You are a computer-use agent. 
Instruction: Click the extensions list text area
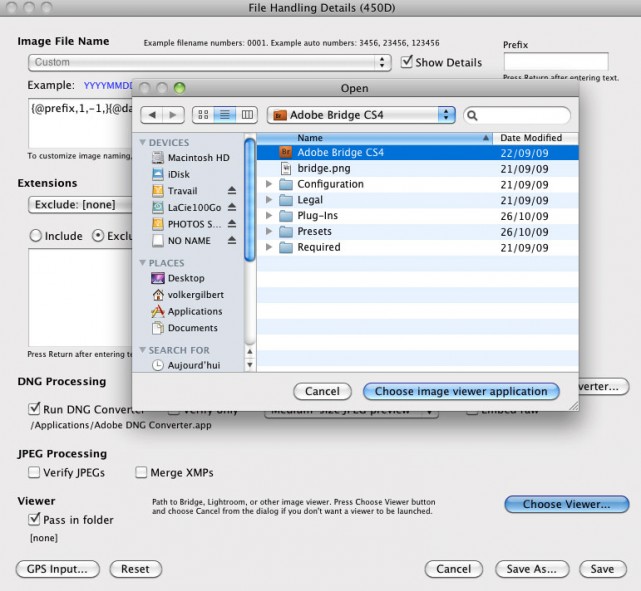click(x=80, y=297)
